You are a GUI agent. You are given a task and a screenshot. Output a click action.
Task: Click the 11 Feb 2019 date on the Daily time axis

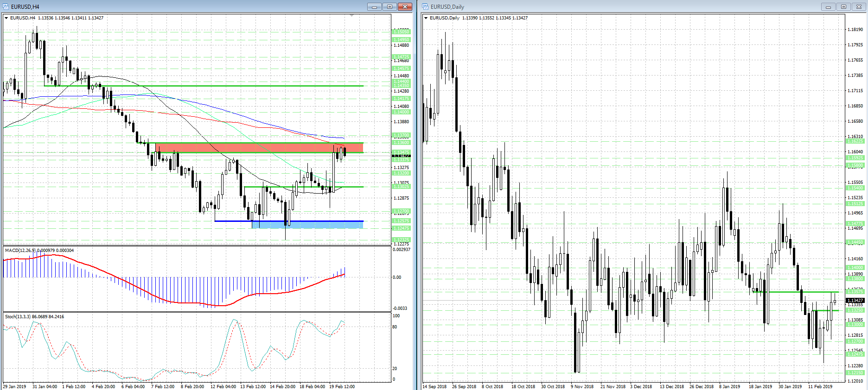[x=820, y=387]
